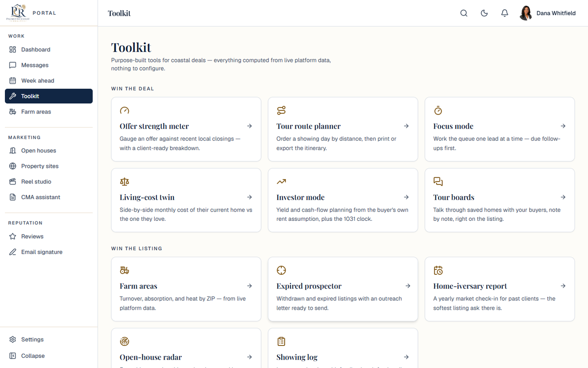Click tractor icon beside sidebar Farm areas
588x368 pixels.
coord(13,112)
